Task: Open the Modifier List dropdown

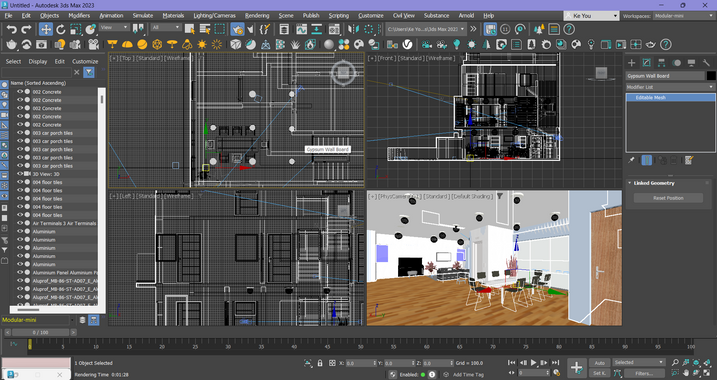Action: tap(670, 87)
